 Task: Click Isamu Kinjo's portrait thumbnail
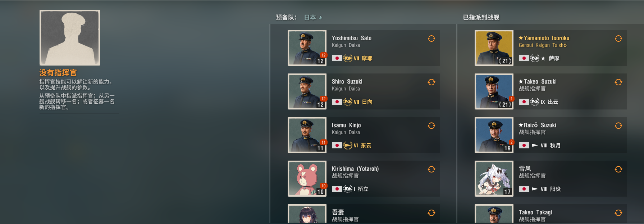[307, 135]
